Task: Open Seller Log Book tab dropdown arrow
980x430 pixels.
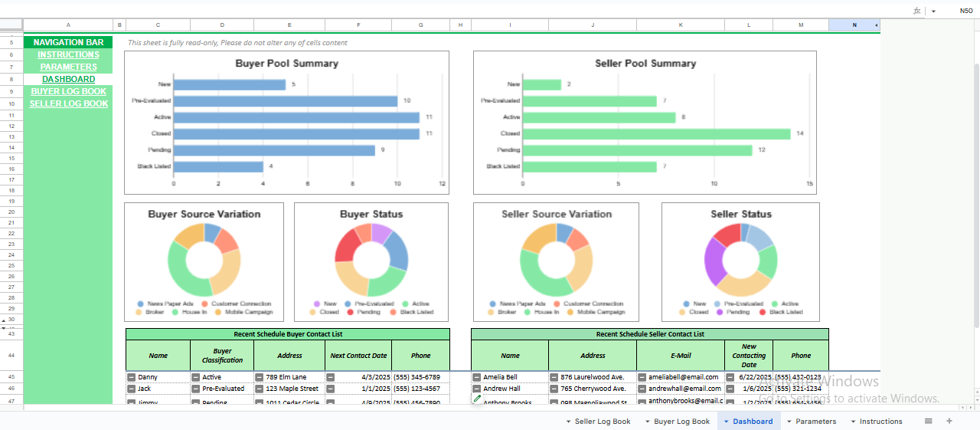Action: [568, 422]
